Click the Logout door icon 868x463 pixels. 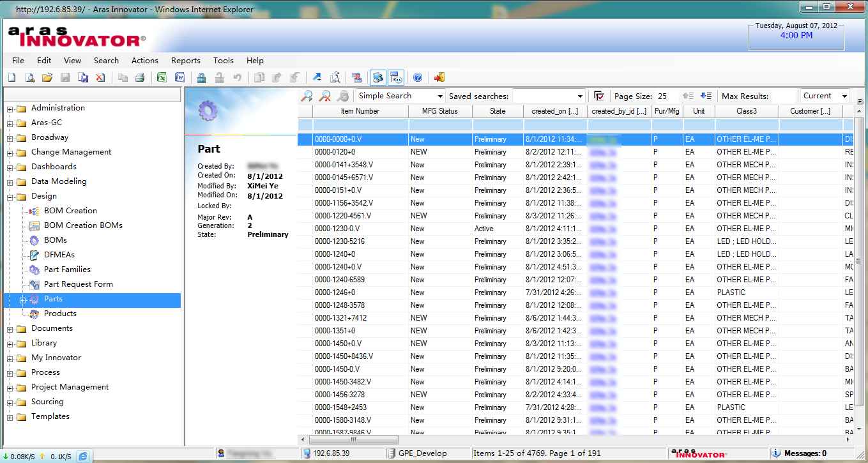click(439, 78)
